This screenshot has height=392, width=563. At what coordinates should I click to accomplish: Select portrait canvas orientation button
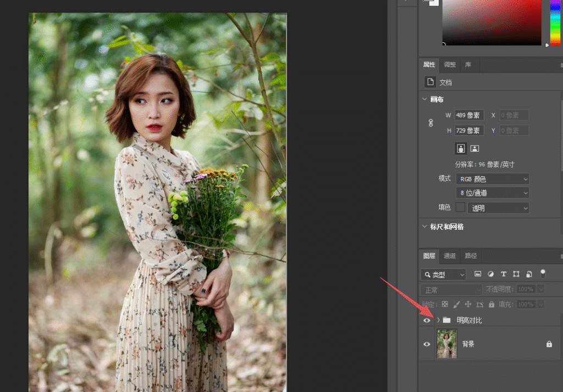point(461,148)
